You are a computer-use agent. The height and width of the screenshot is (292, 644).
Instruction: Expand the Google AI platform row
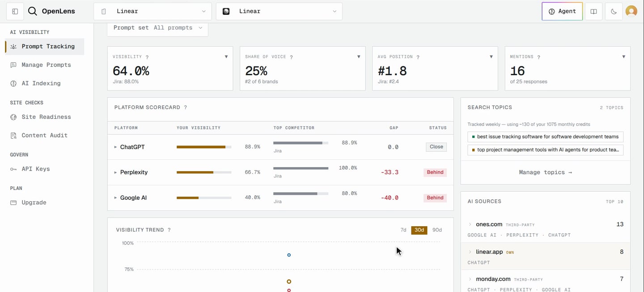click(115, 198)
